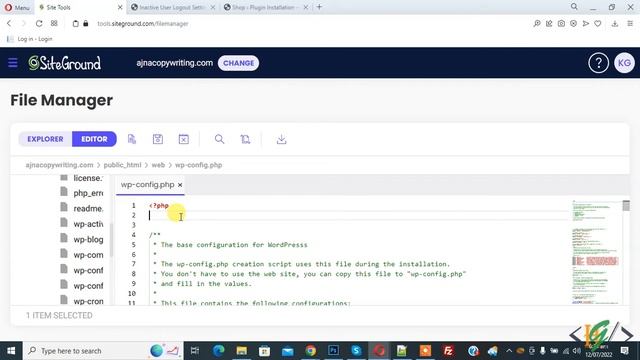640x360 pixels.
Task: Switch to the EXPLORER view
Action: (x=45, y=139)
